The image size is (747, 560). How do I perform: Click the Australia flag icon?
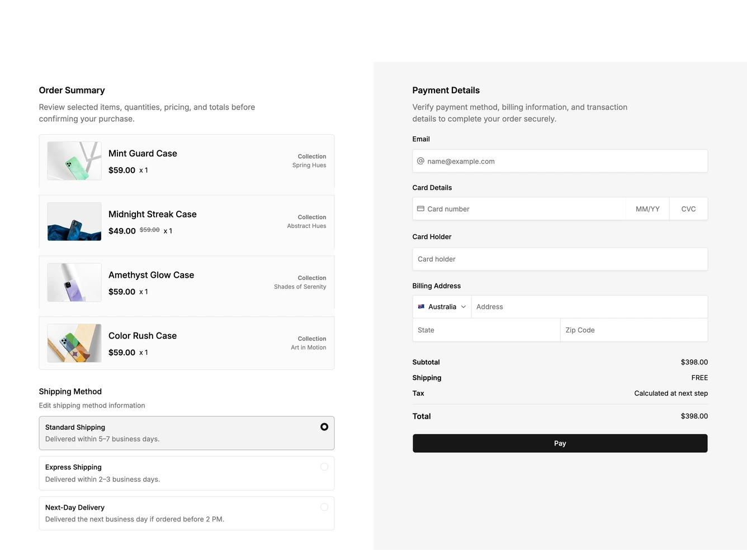point(421,307)
